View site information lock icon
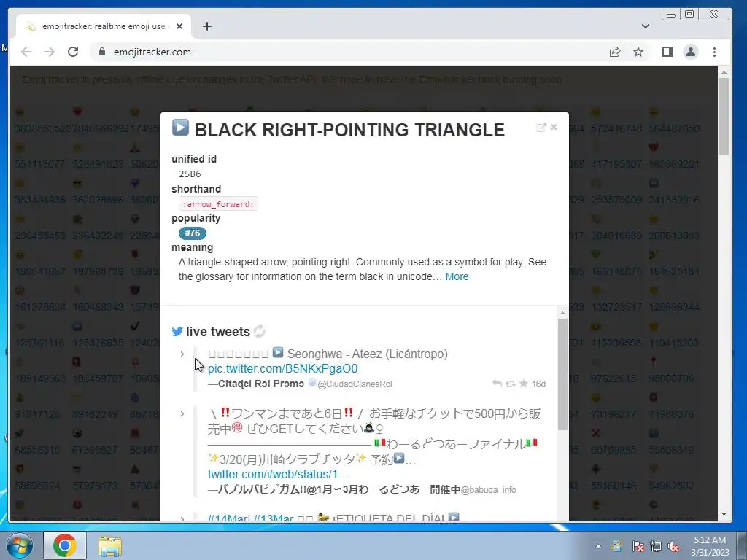747x560 pixels. click(x=102, y=52)
